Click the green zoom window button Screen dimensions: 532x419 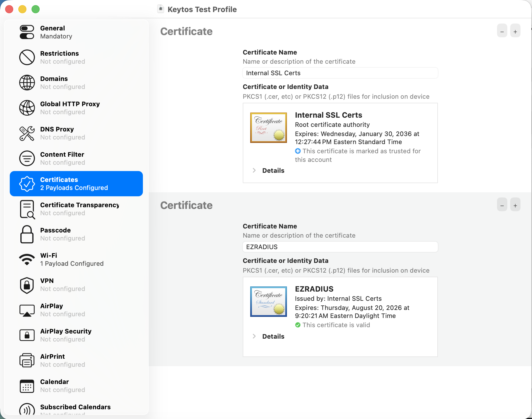[x=36, y=9]
